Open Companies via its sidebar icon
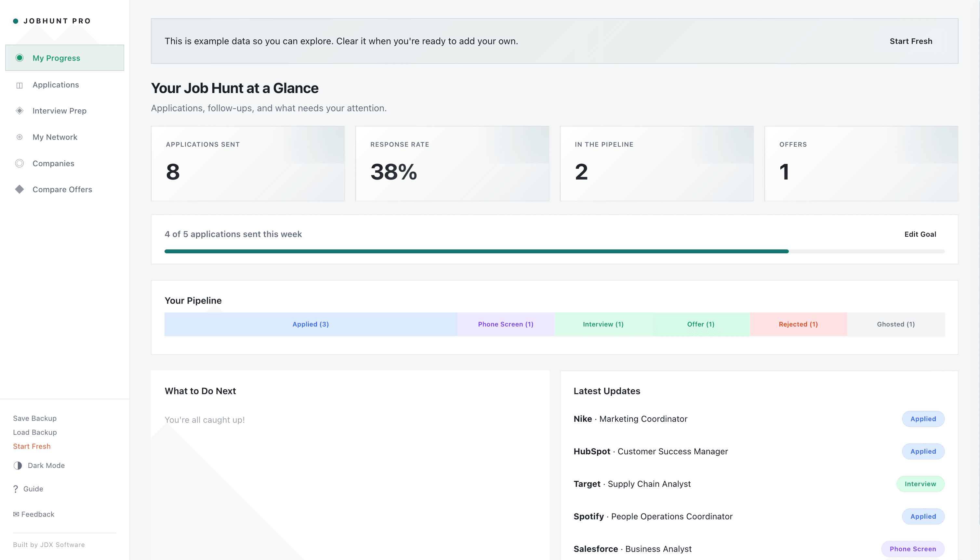Screen dimensions: 980x560 coord(20,163)
